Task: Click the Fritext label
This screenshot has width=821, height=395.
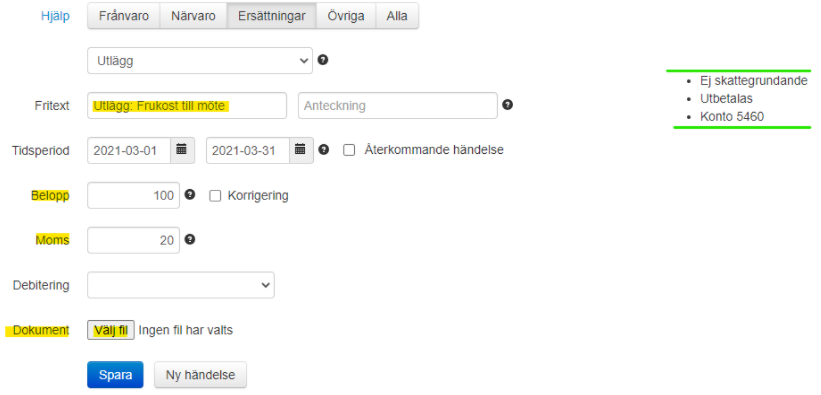Action: 51,106
